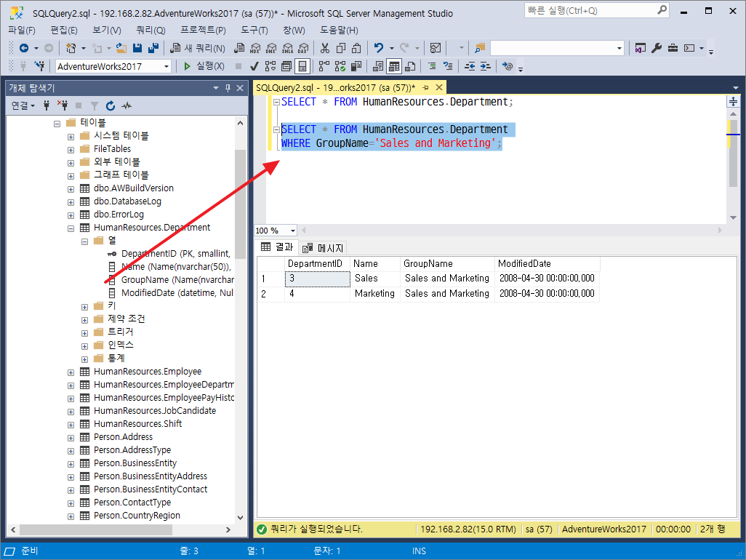The height and width of the screenshot is (560, 746).
Task: Click the ModifiedDate column header
Action: tap(548, 263)
